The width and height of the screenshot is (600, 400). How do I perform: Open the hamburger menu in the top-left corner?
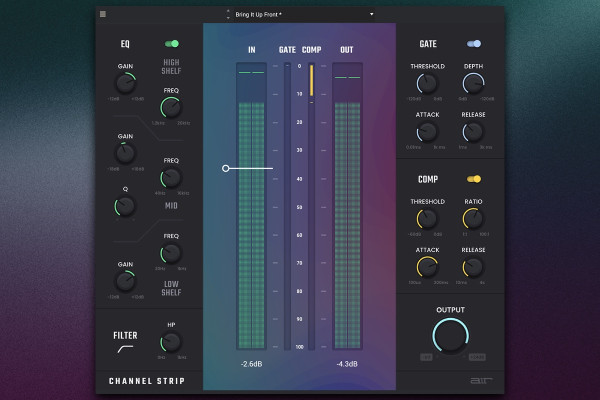coord(103,14)
